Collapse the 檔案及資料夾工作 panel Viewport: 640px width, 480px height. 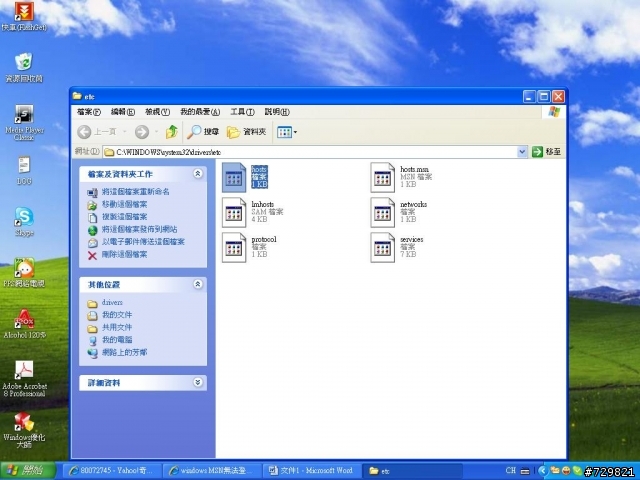point(198,174)
